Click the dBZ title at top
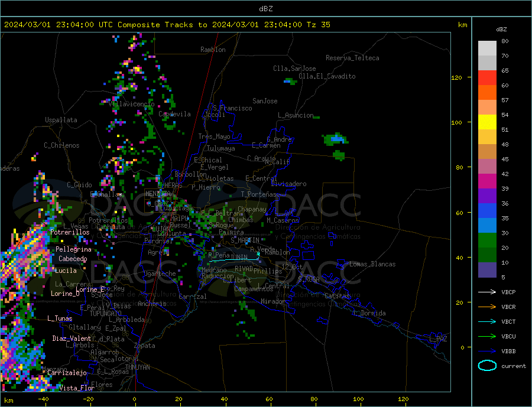The height and width of the screenshot is (407, 532). 265,9
